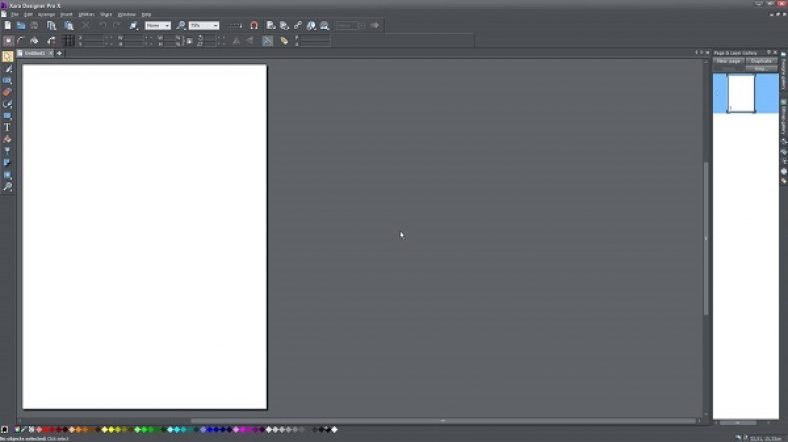This screenshot has height=442, width=788.
Task: Click the horizontal canvas scrollbar
Action: [443, 421]
